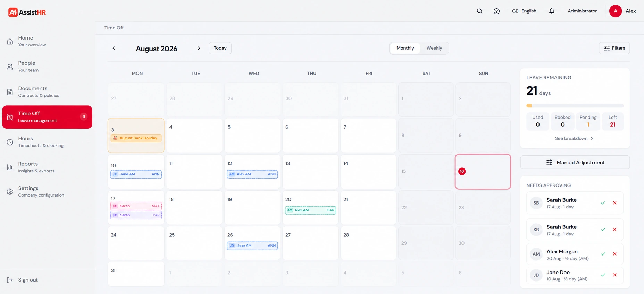Go to next month arrow
This screenshot has width=644, height=294.
click(x=199, y=48)
